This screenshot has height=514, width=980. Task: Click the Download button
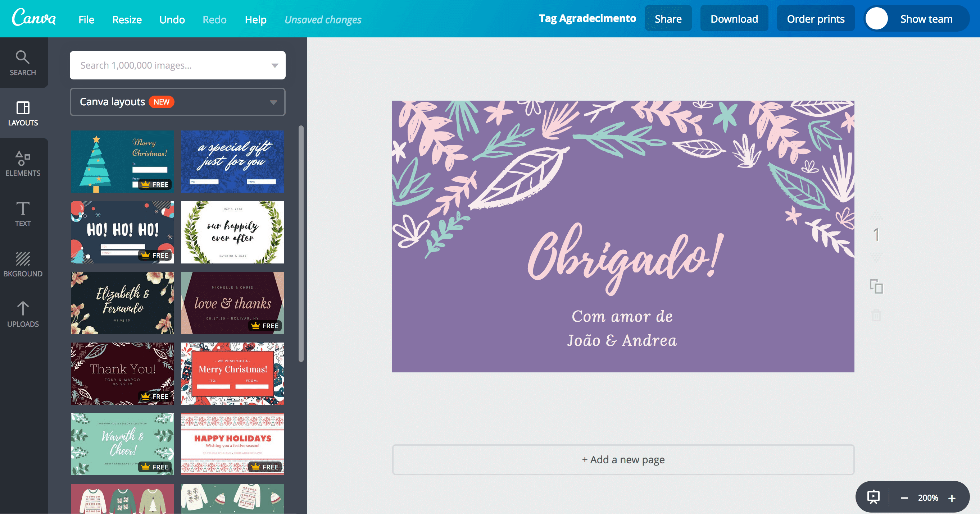pyautogui.click(x=734, y=18)
